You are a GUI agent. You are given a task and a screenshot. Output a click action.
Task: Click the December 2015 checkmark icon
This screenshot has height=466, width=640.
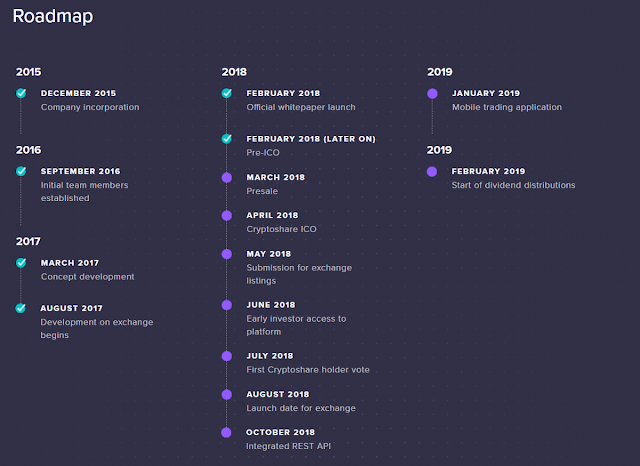(21, 93)
